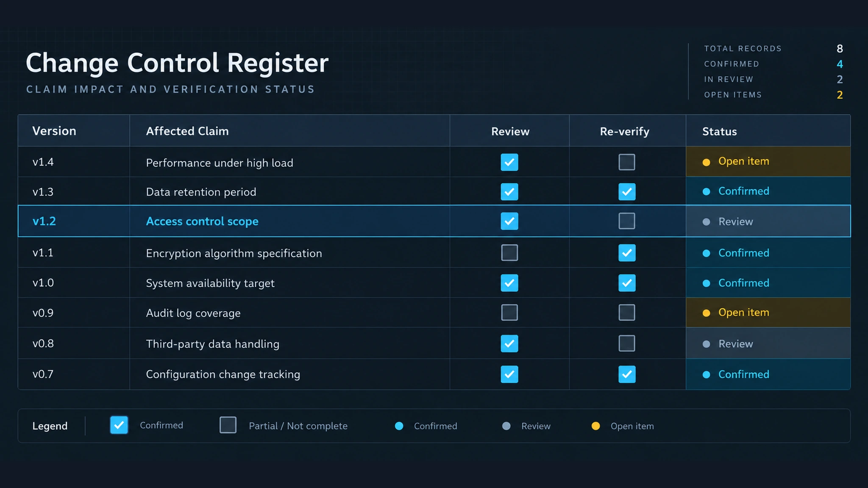Select the Confirmed status for v1.3

[x=768, y=191]
